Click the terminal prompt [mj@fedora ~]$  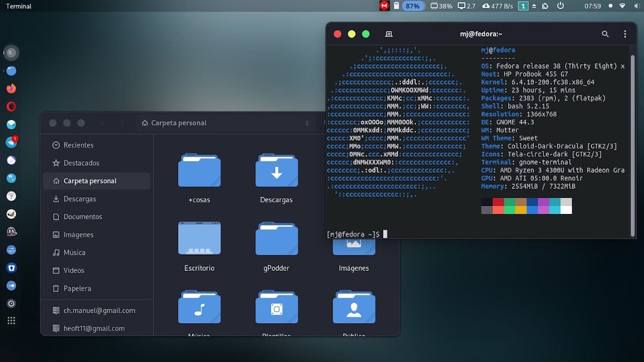pyautogui.click(x=353, y=234)
